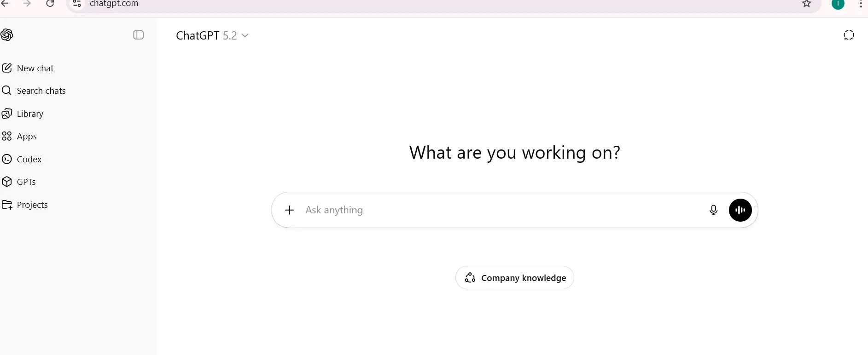Click the Library icon in the sidebar
The height and width of the screenshot is (355, 868).
point(6,114)
